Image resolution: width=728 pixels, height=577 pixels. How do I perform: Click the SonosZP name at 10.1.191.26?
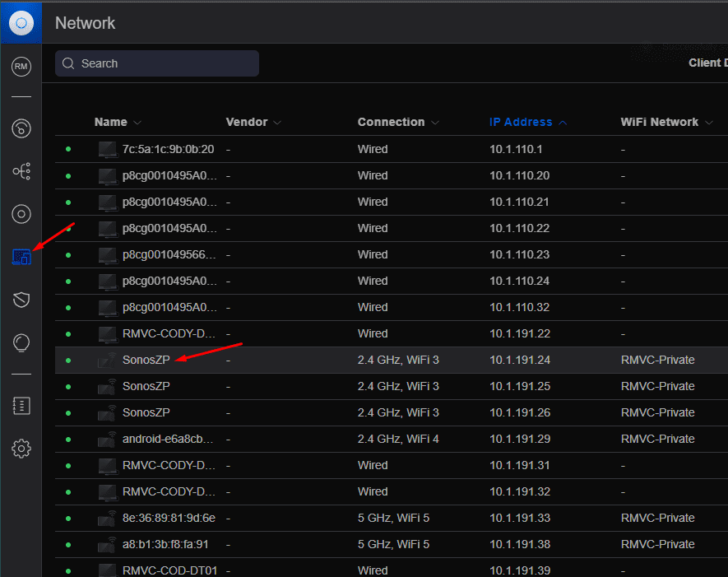click(146, 412)
